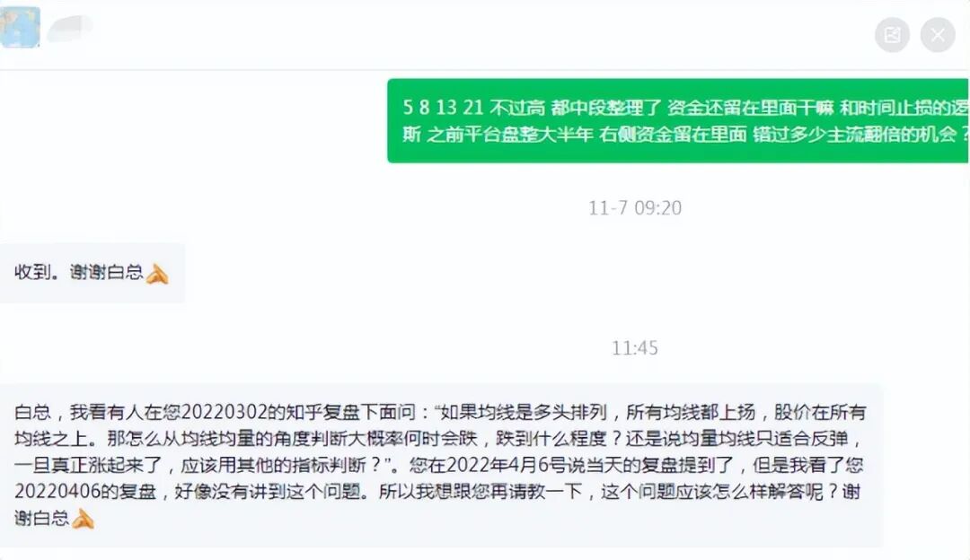Screen dimensions: 970x560
Task: Open the note/edit icon in header
Action: pyautogui.click(x=892, y=35)
